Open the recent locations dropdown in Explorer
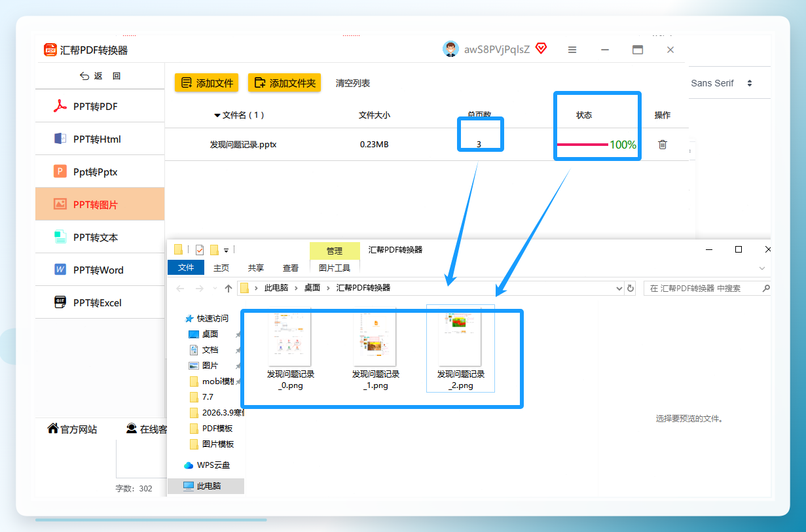This screenshot has height=532, width=806. [x=214, y=289]
